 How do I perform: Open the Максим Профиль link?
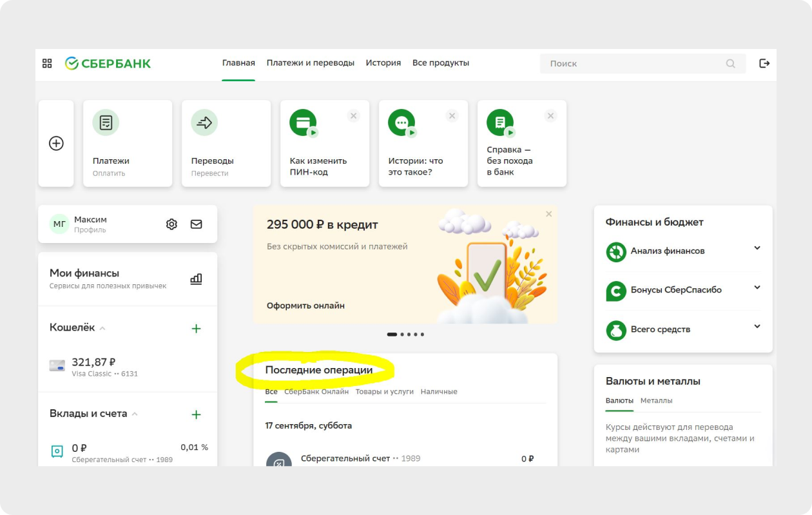click(x=90, y=224)
